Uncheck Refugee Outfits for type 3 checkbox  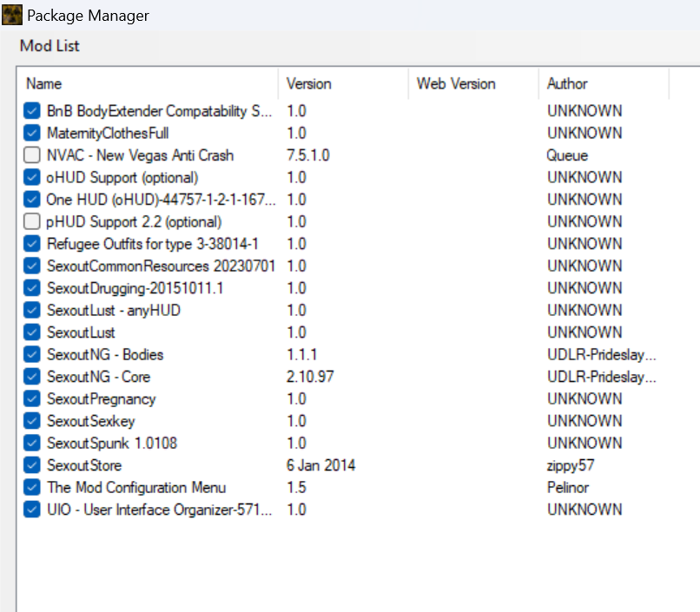[31, 244]
